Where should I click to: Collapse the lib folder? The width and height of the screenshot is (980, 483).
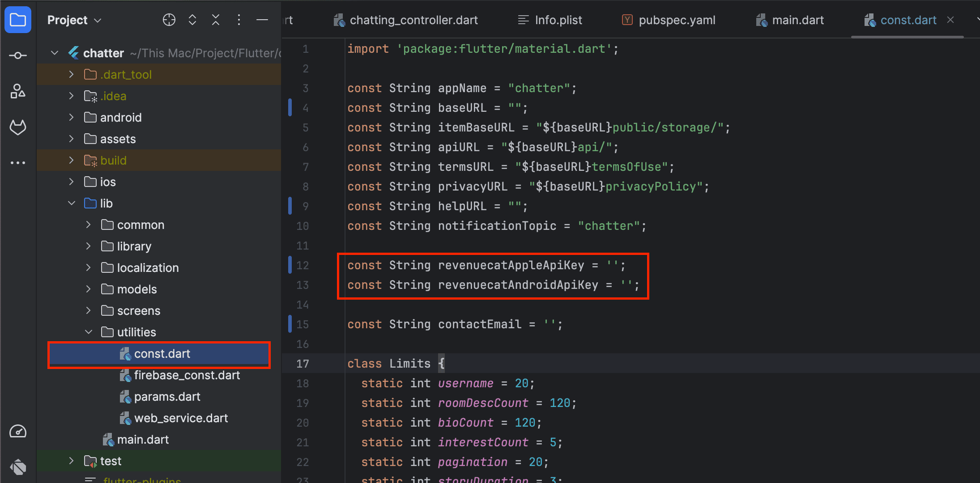point(72,203)
